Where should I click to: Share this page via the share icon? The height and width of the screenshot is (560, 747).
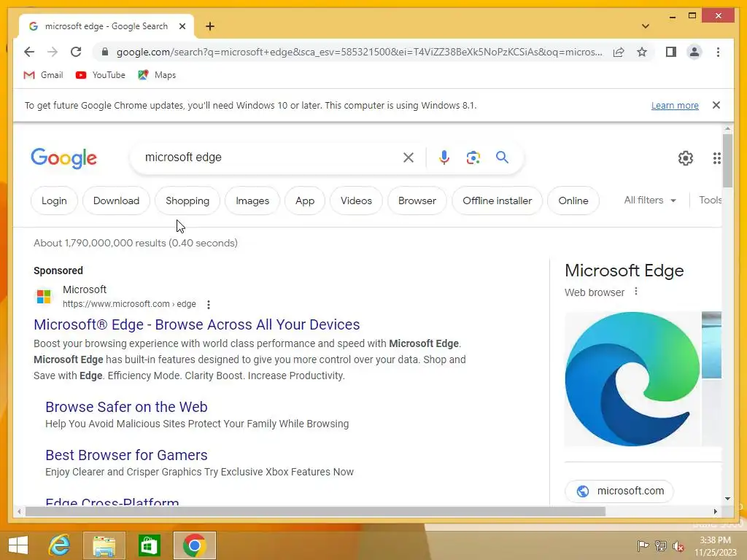pos(619,52)
